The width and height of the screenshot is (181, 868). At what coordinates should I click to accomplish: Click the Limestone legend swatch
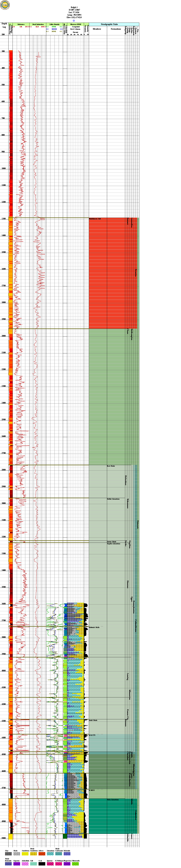click(50, 854)
